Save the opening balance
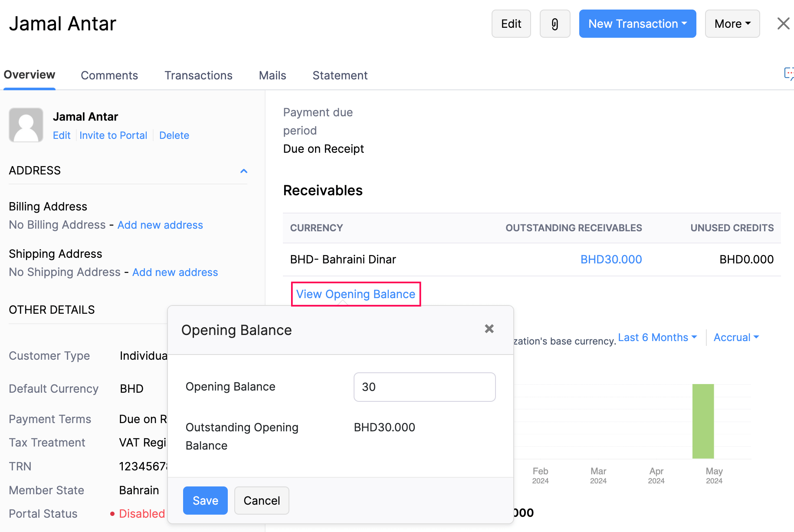Screen dimensions: 794x532 [x=205, y=500]
